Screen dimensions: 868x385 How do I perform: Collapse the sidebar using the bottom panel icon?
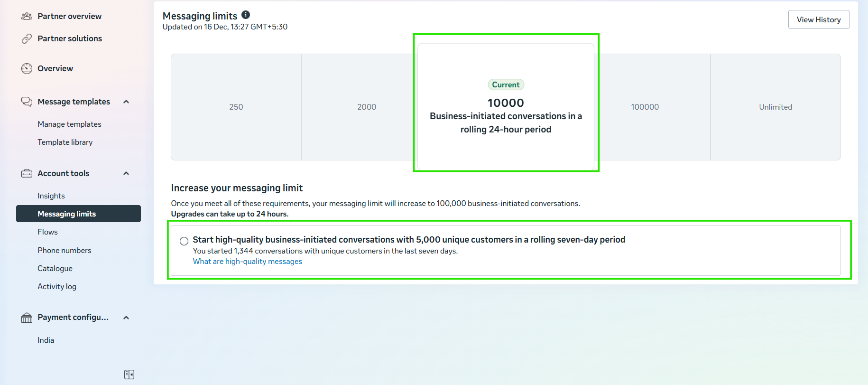point(129,374)
